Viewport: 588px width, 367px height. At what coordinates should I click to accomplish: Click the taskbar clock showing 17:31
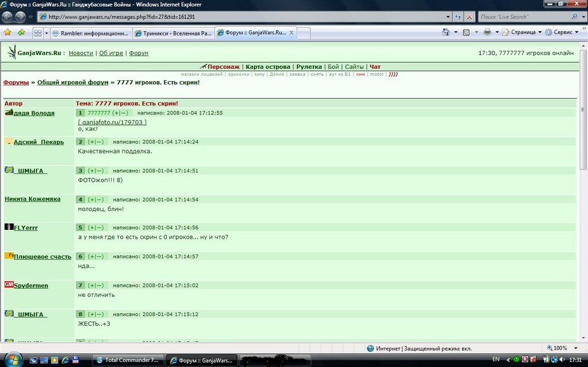(x=575, y=359)
